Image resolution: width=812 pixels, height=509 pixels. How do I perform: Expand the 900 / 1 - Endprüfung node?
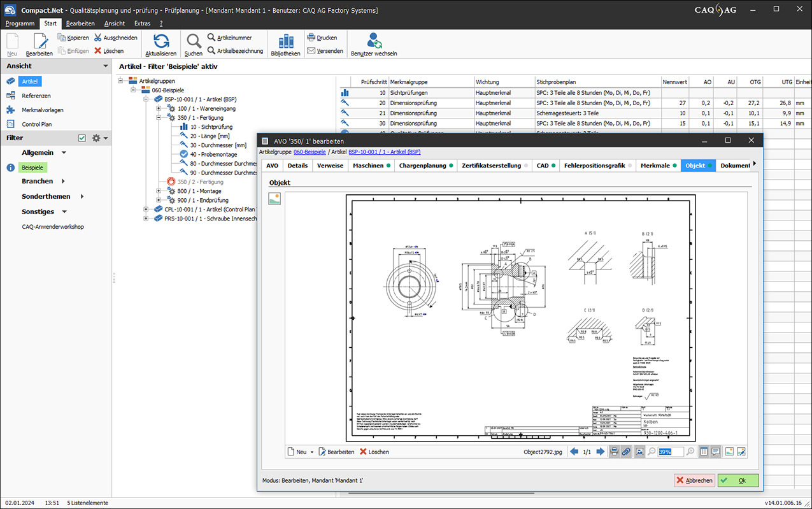coord(159,200)
